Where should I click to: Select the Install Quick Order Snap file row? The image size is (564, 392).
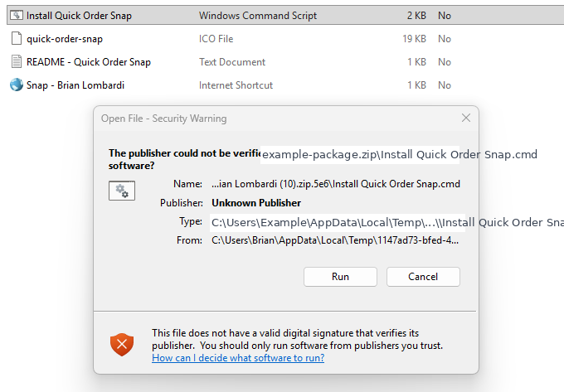[285, 16]
